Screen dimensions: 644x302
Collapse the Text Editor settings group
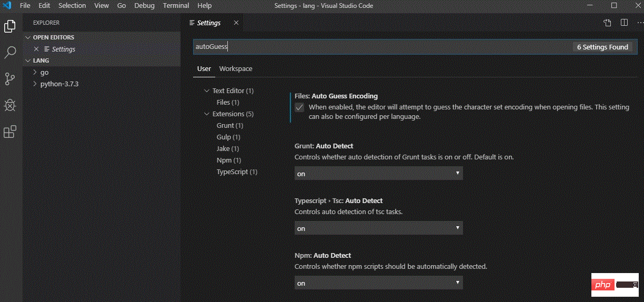point(207,91)
